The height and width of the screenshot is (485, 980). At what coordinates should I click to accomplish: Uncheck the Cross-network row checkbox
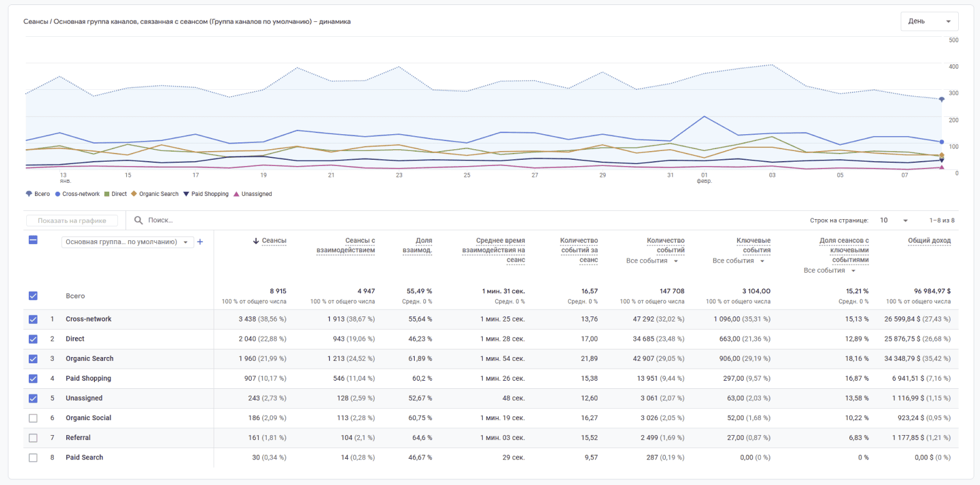(x=33, y=319)
